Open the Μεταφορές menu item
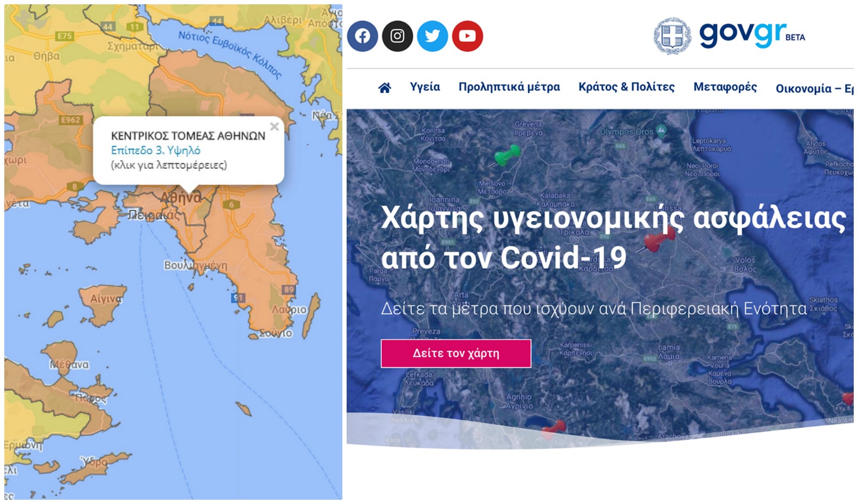Screen dimensions: 858x504 pos(725,87)
